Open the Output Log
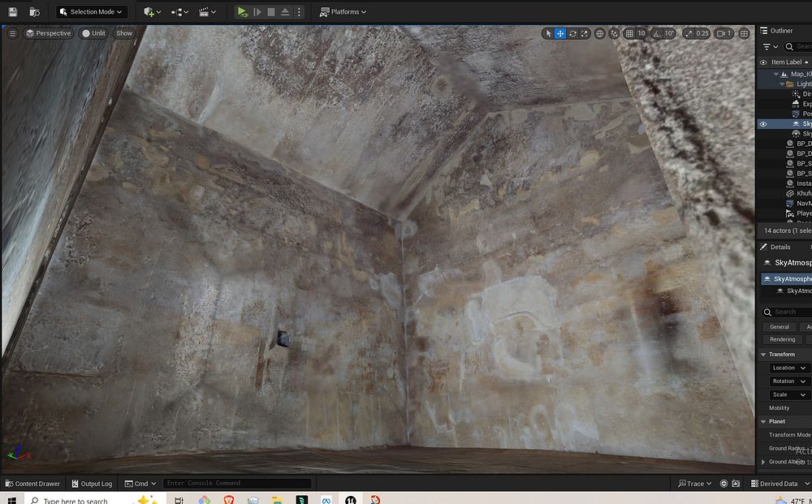812x504 pixels. [92, 484]
